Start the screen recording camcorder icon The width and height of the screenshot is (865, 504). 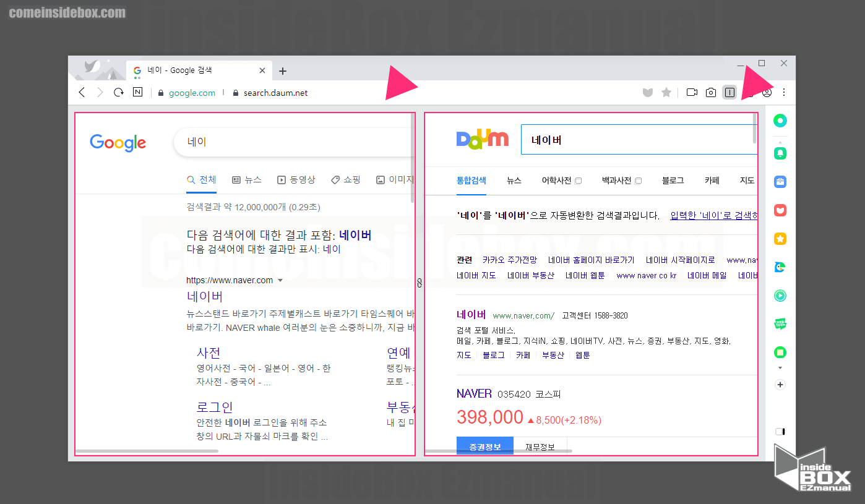click(692, 93)
